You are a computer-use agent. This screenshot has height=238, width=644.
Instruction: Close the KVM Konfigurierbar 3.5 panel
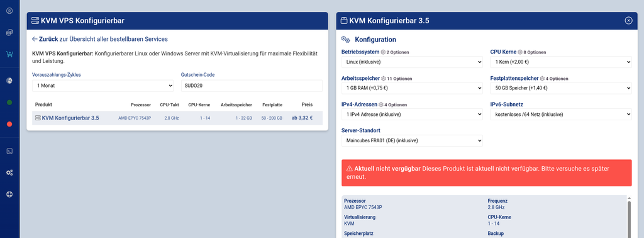click(628, 21)
